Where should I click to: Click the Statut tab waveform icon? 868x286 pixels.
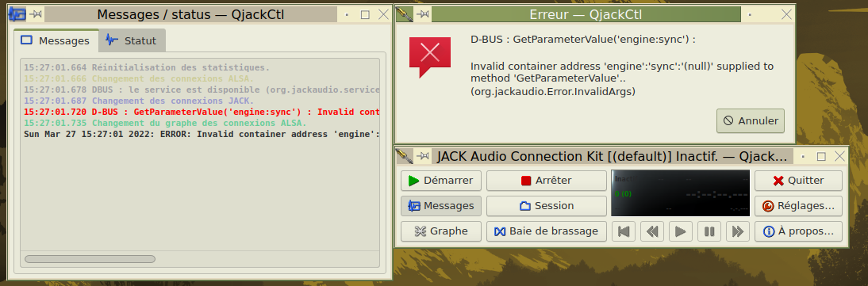pyautogui.click(x=113, y=40)
